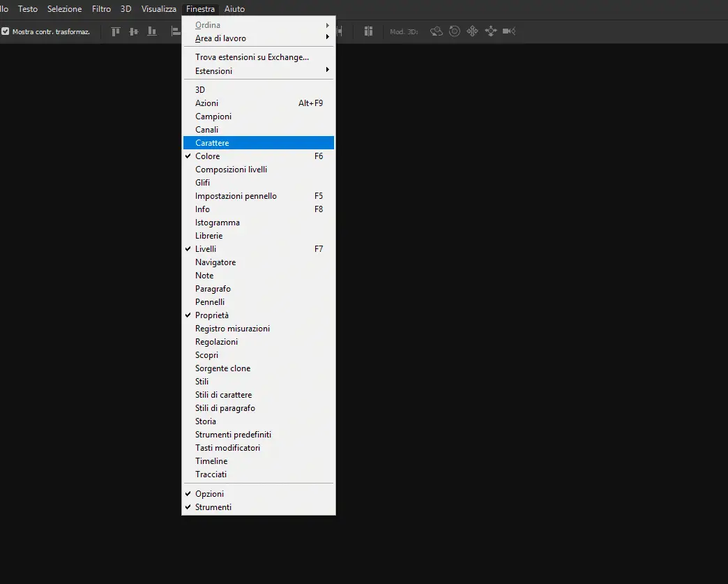Open the Azioni panel

click(259, 103)
